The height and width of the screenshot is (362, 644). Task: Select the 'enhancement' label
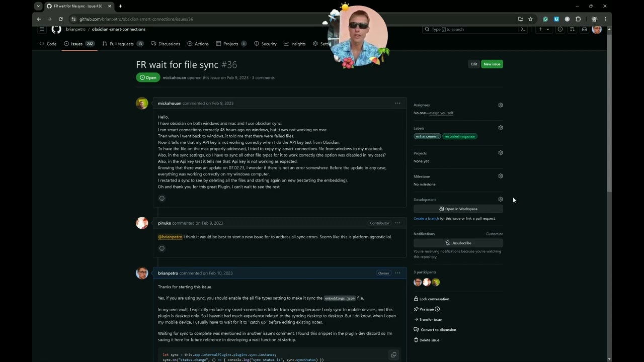pos(427,136)
